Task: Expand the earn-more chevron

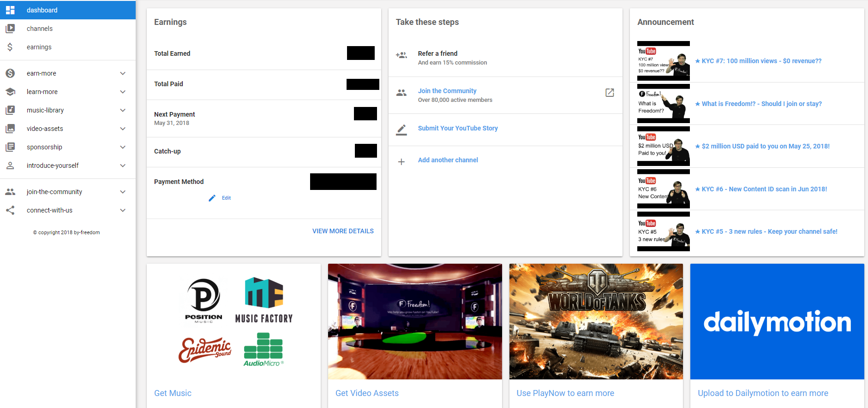Action: (x=123, y=73)
